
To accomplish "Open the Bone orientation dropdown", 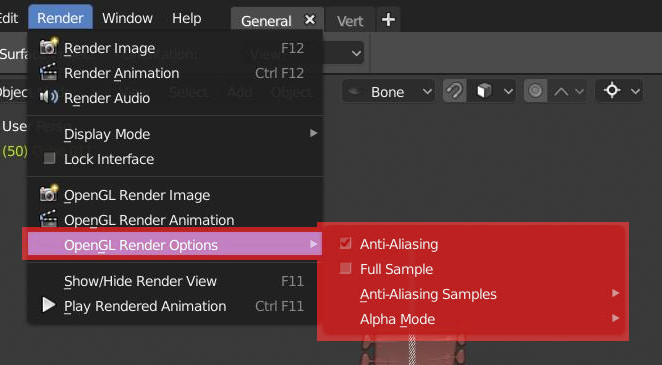I will click(x=388, y=92).
